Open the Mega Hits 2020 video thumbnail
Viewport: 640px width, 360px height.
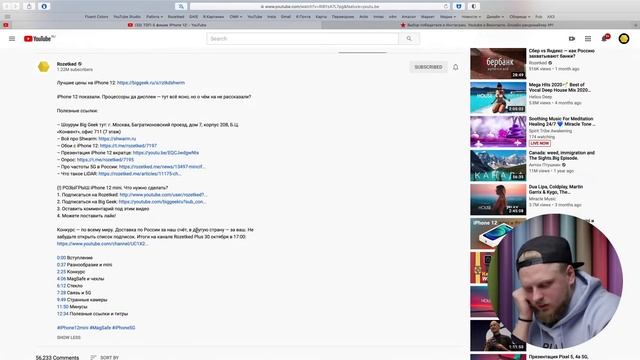pyautogui.click(x=498, y=98)
